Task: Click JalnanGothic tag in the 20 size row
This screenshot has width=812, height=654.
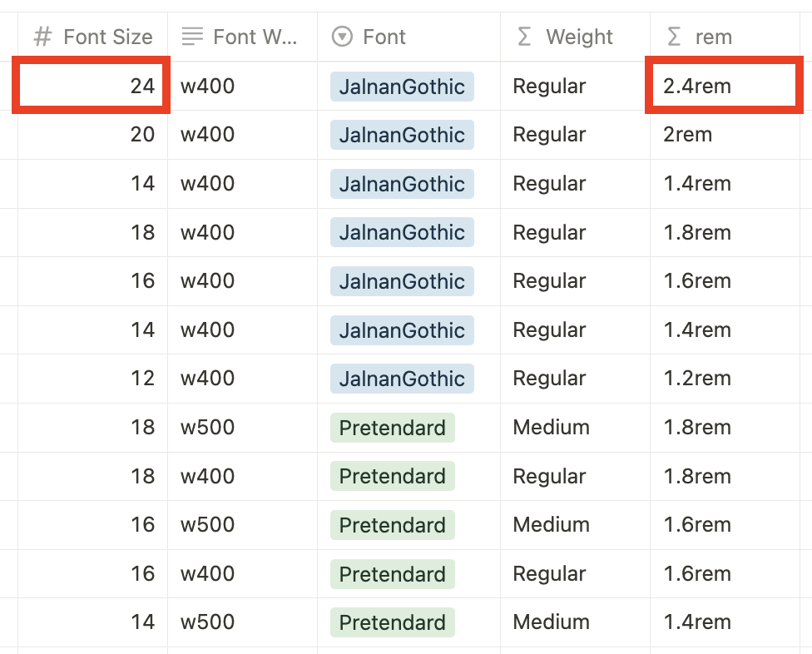Action: (x=402, y=135)
